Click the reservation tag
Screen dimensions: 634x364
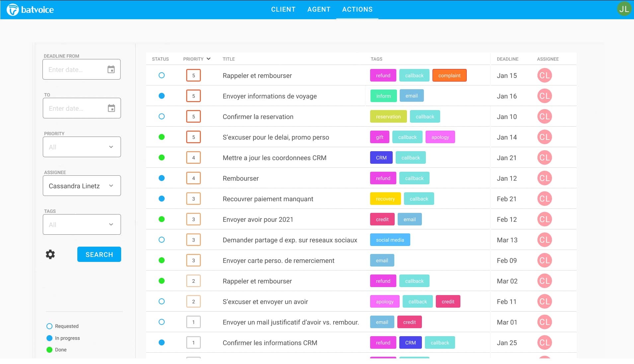[x=388, y=117]
